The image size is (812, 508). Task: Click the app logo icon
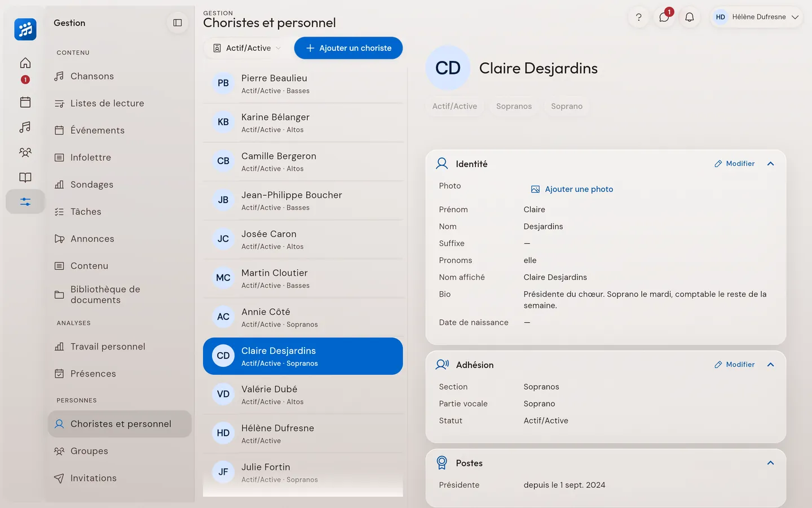[25, 29]
